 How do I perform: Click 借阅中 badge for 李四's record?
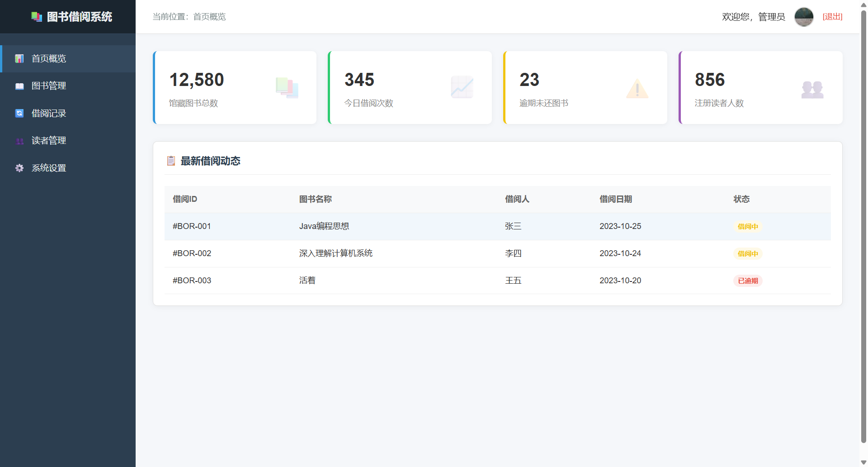coord(748,253)
